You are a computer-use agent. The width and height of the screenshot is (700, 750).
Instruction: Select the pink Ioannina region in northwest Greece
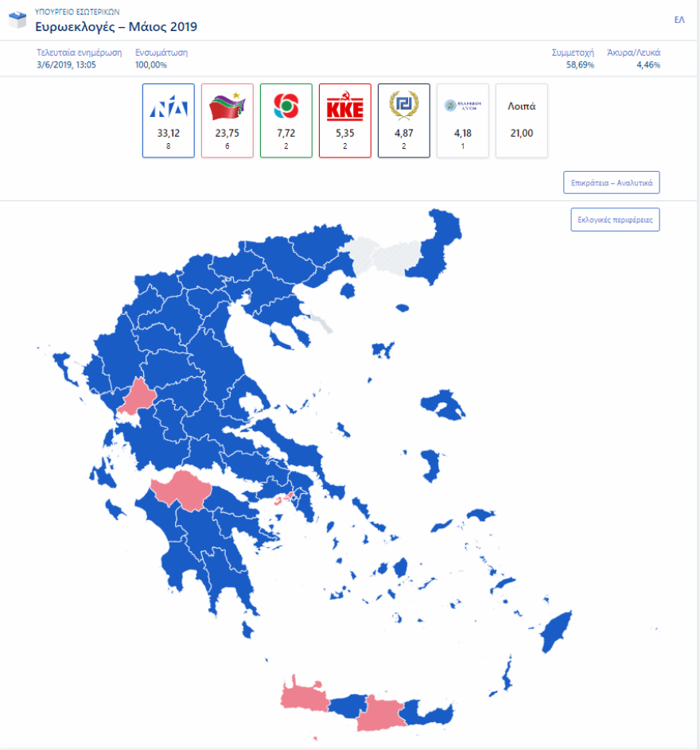click(137, 397)
